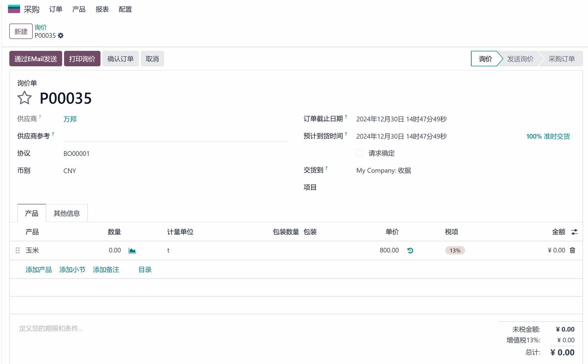Viewport: 588px width, 364px height.
Task: Toggle the 请求确定 checkbox
Action: [360, 153]
